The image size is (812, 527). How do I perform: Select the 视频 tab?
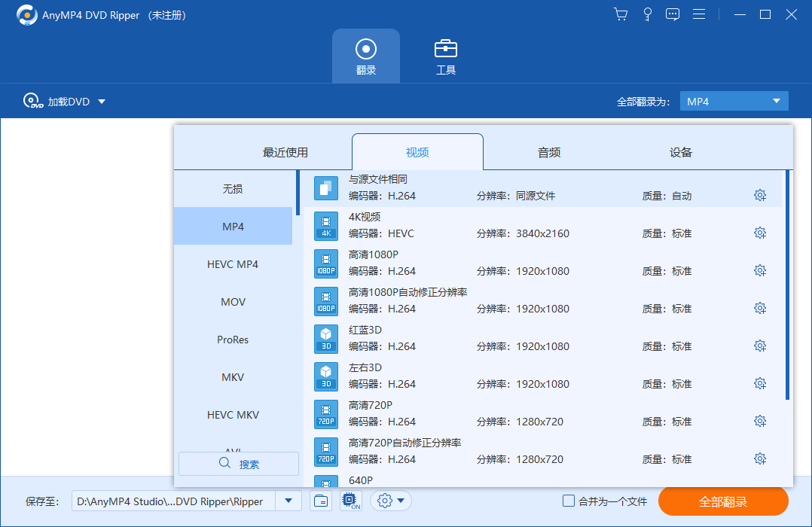pyautogui.click(x=417, y=152)
